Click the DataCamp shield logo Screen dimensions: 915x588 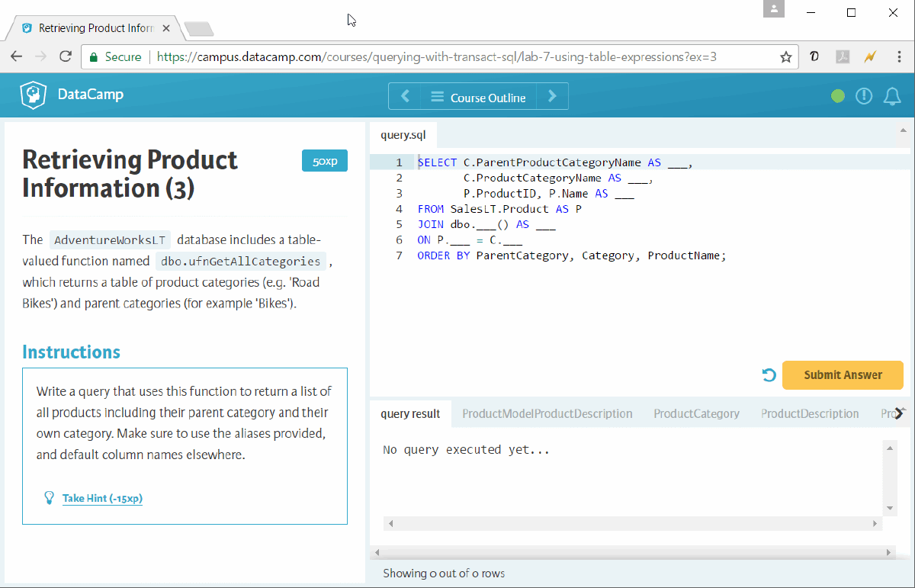click(x=32, y=95)
